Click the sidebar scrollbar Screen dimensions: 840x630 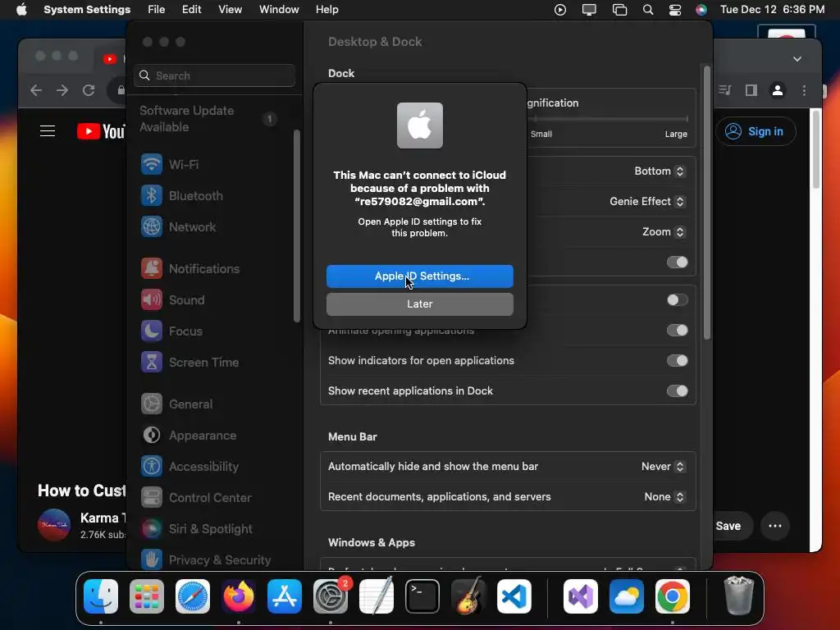point(297,226)
